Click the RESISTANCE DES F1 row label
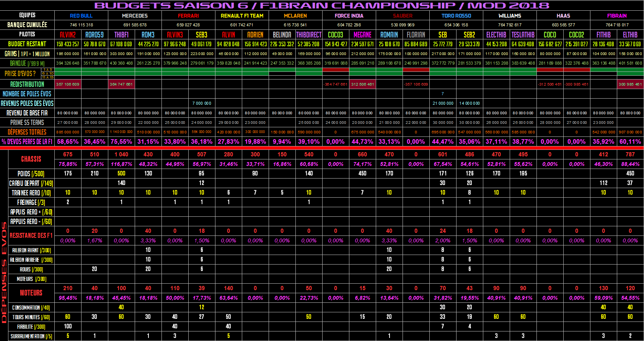Viewport: 644px width, 341px height. 31,235
